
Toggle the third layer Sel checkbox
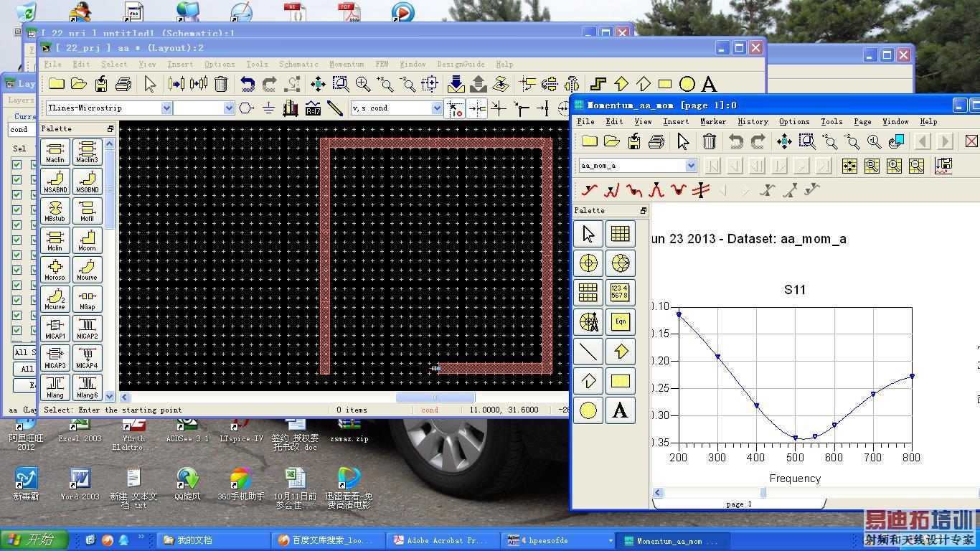click(17, 194)
